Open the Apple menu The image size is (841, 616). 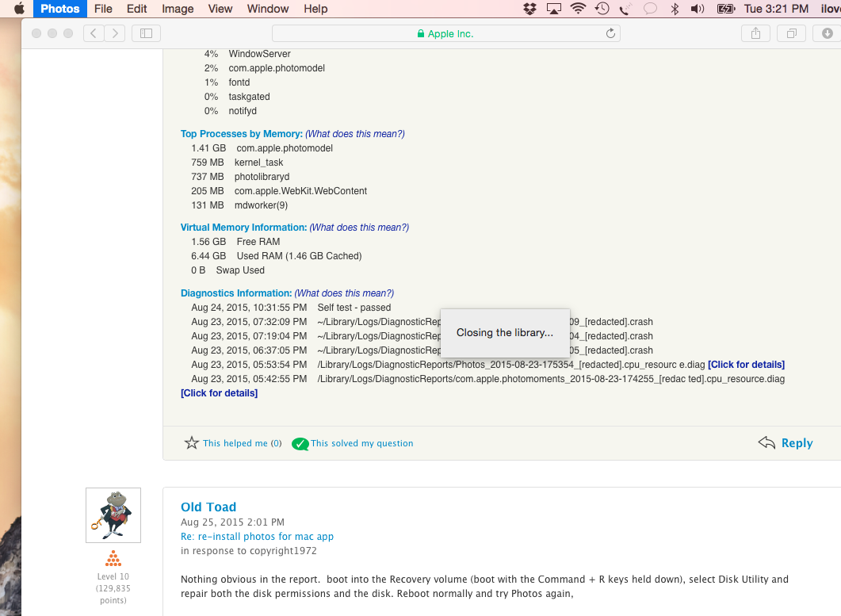[x=19, y=9]
